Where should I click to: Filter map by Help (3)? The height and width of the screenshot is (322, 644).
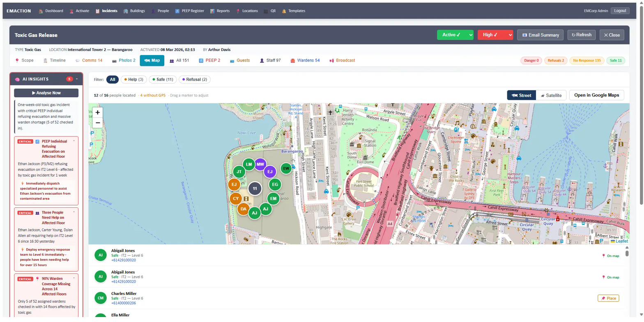[134, 79]
